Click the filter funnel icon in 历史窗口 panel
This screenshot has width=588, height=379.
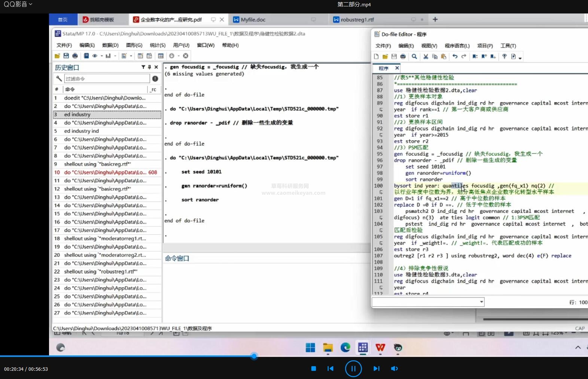click(143, 67)
